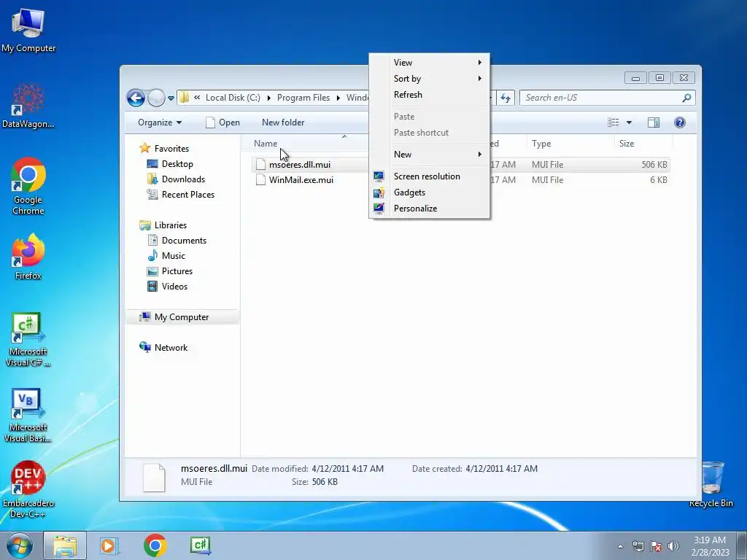The image size is (747, 560).
Task: Click Local Disk (C:) in address bar
Action: click(x=233, y=98)
